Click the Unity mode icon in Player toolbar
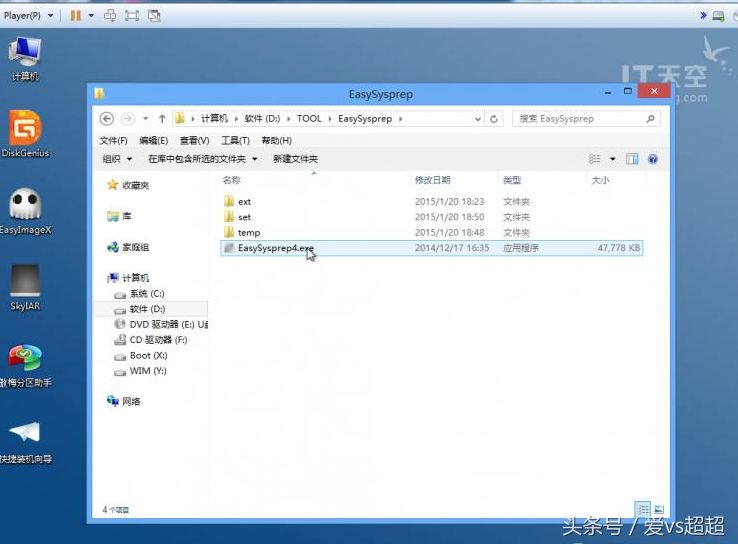The height and width of the screenshot is (544, 738). [154, 16]
